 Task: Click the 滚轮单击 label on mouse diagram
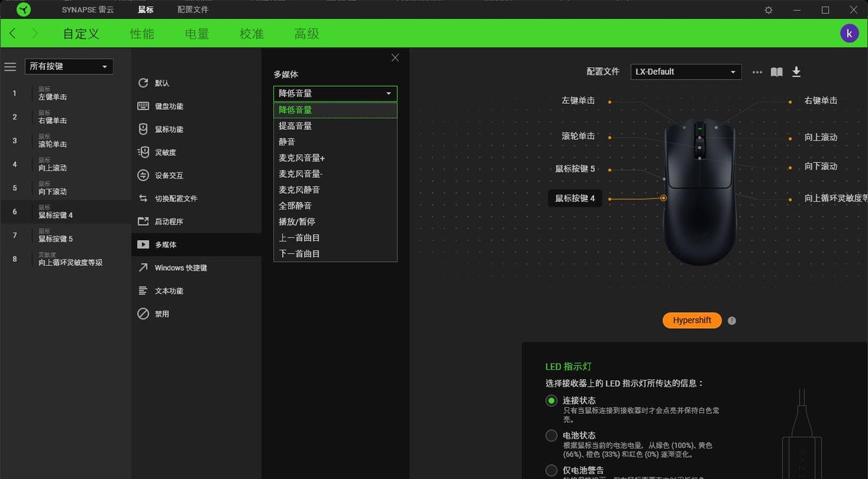click(x=578, y=136)
